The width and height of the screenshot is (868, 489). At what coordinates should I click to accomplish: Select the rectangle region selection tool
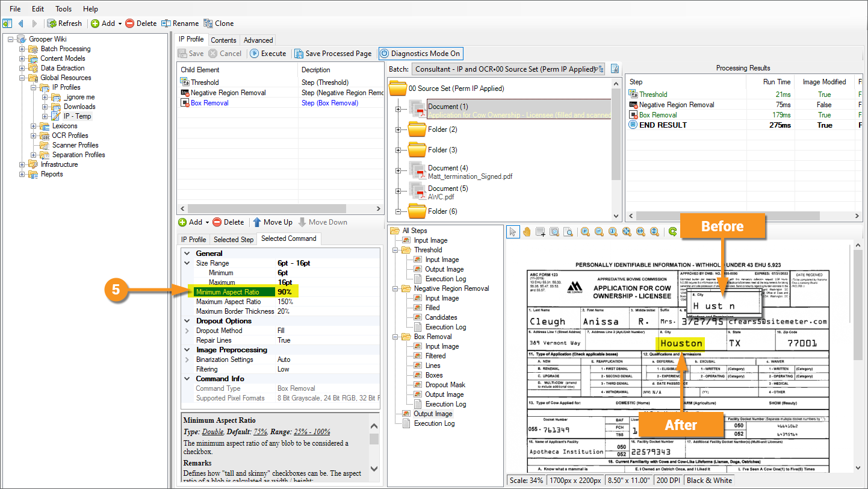(541, 232)
